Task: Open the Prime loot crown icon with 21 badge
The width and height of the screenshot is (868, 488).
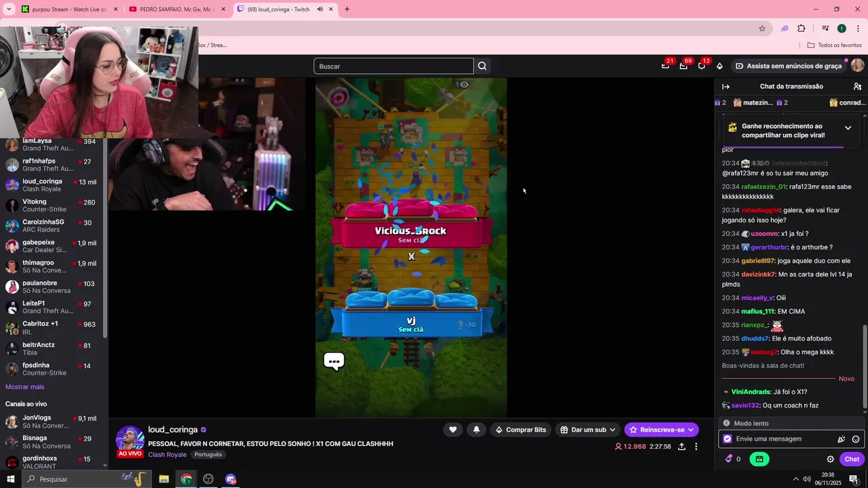Action: pyautogui.click(x=665, y=66)
